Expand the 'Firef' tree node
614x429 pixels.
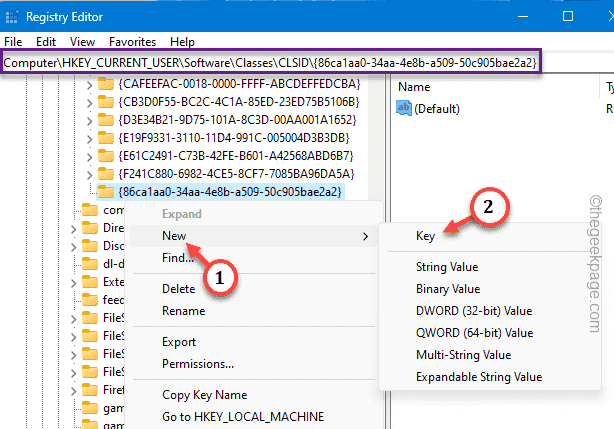(x=74, y=391)
